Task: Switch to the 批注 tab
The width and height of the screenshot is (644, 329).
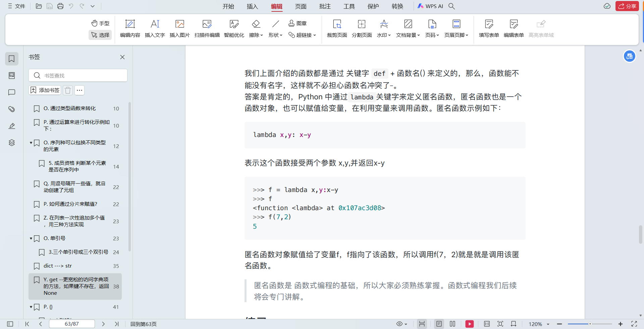Action: pos(325,6)
